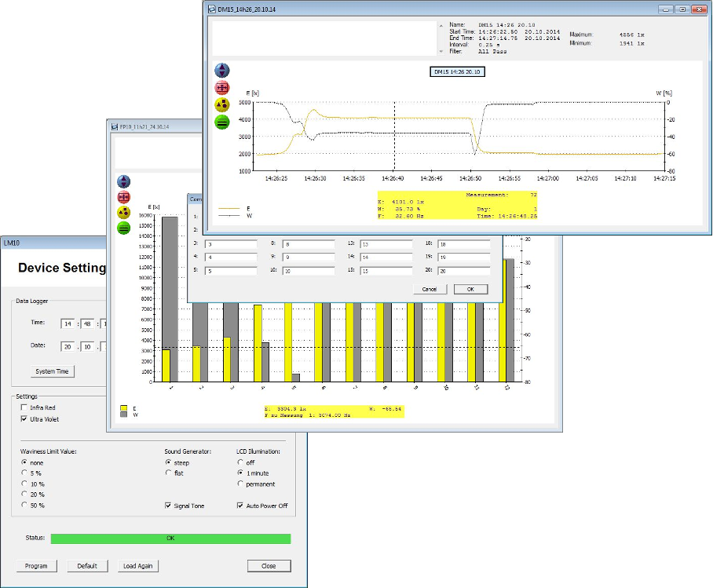This screenshot has height=588, width=713.
Task: Click the FP10 window title bar icon
Action: 115,127
